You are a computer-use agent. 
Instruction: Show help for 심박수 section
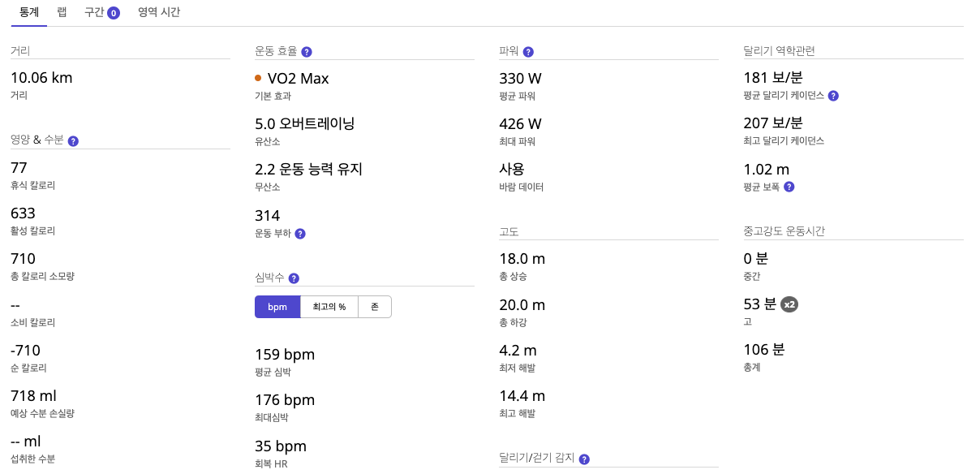coord(294,278)
